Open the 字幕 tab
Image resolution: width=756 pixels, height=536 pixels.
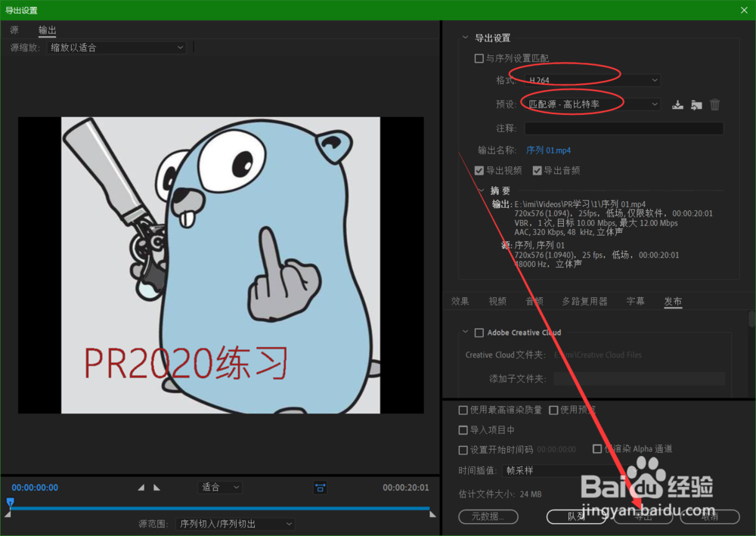coord(636,301)
